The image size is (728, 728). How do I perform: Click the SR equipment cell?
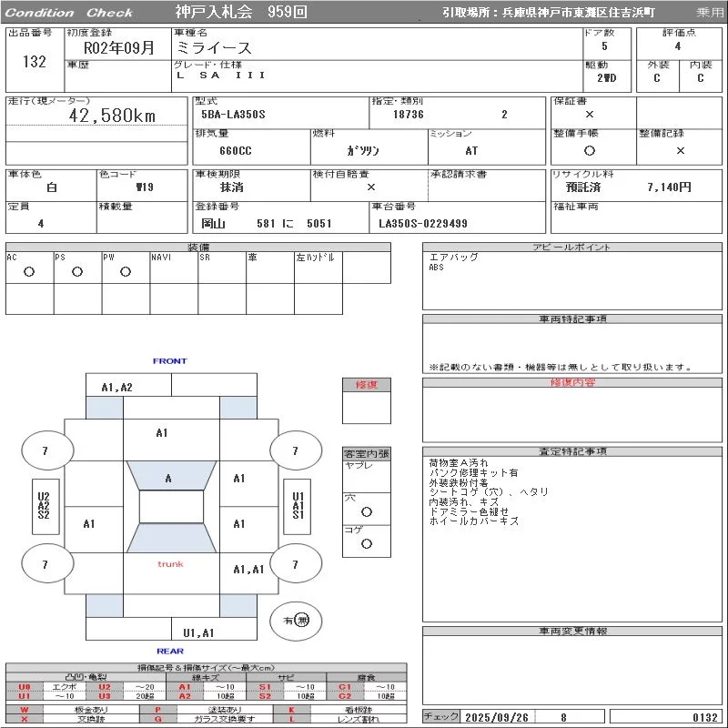click(222, 268)
